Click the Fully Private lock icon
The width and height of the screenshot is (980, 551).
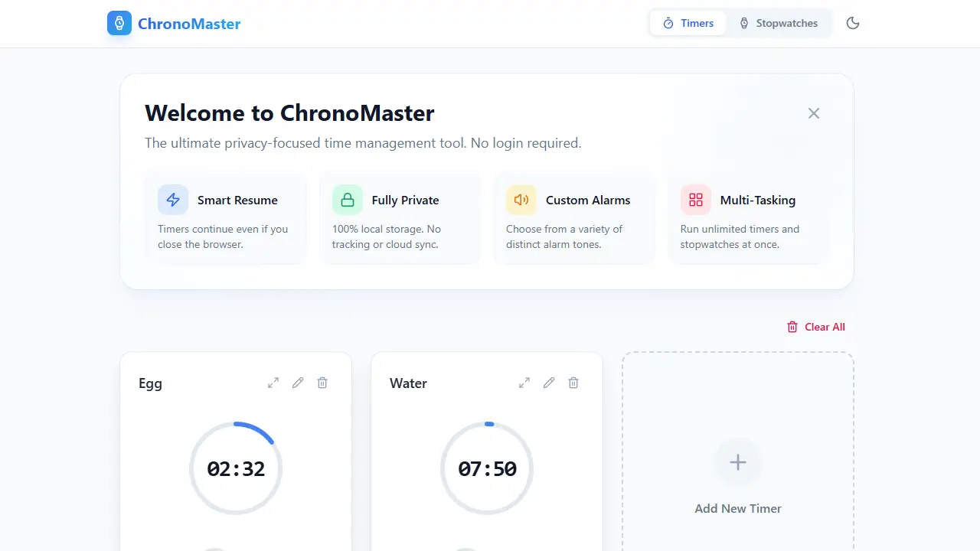pyautogui.click(x=348, y=200)
